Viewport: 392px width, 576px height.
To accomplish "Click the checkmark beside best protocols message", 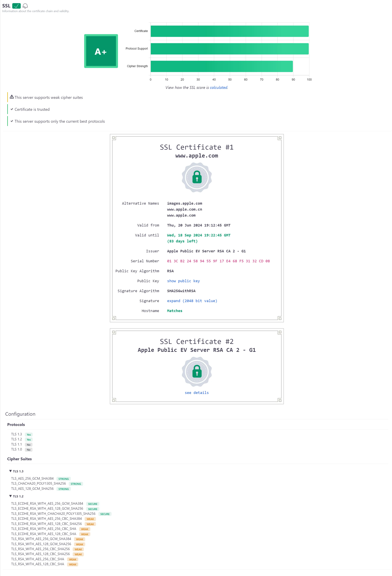I will point(12,121).
